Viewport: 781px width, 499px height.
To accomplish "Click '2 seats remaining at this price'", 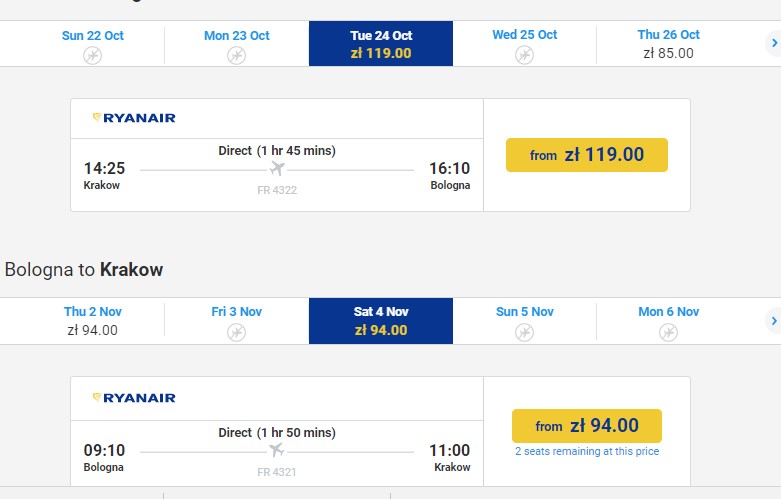I will [x=587, y=452].
